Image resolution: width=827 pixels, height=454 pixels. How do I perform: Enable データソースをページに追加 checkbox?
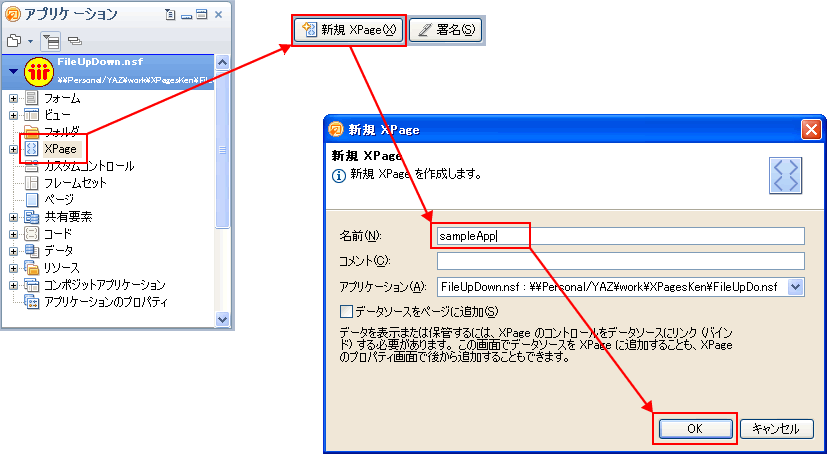pos(346,312)
